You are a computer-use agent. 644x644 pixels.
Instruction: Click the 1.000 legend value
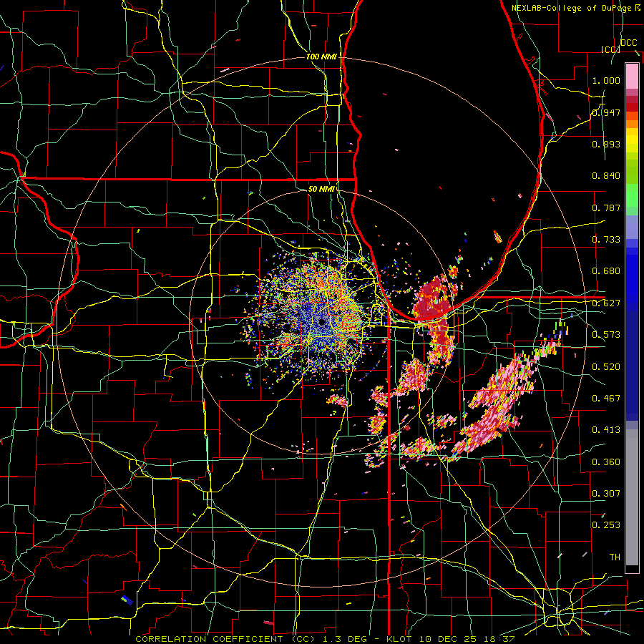(606, 80)
